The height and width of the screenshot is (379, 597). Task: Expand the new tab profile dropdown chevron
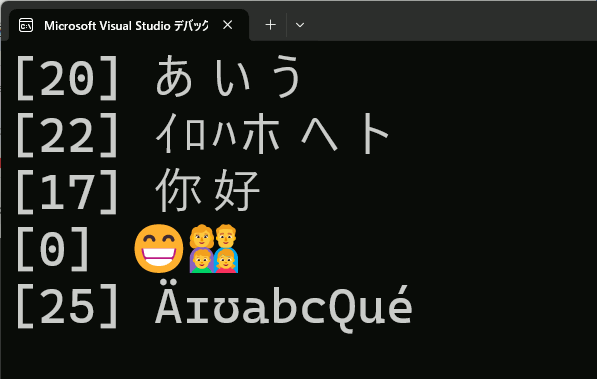(x=300, y=26)
